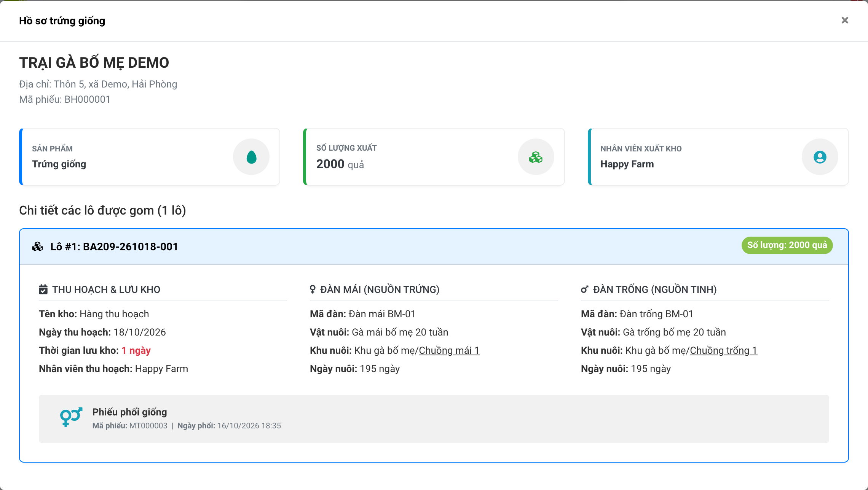Image resolution: width=868 pixels, height=490 pixels.
Task: Click heading Chi tiết các lô được gom
Action: [102, 210]
